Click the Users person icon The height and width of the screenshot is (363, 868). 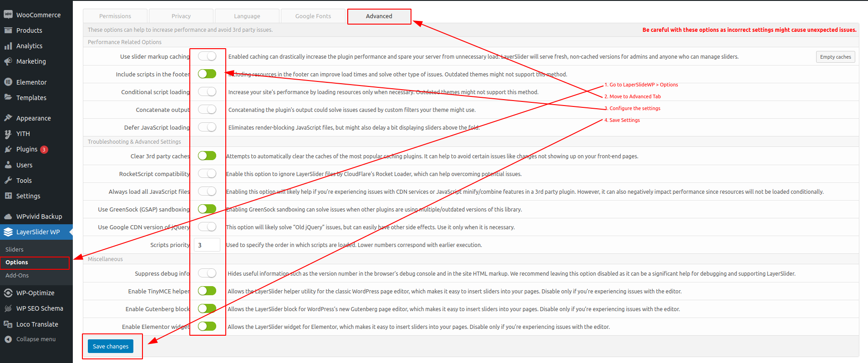click(8, 165)
